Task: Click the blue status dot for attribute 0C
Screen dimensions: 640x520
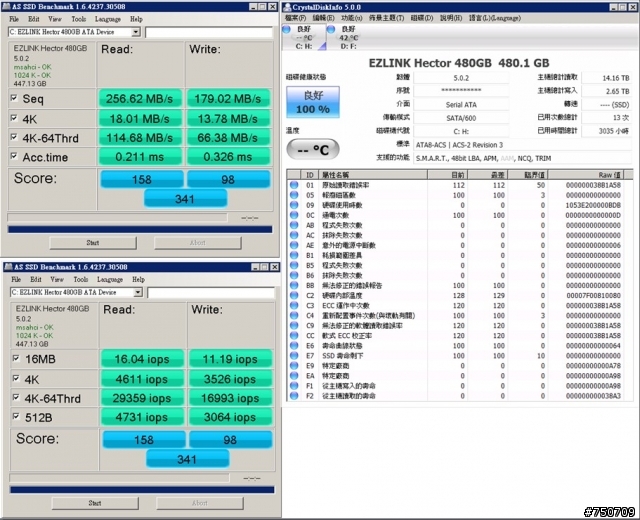Action: tap(293, 215)
